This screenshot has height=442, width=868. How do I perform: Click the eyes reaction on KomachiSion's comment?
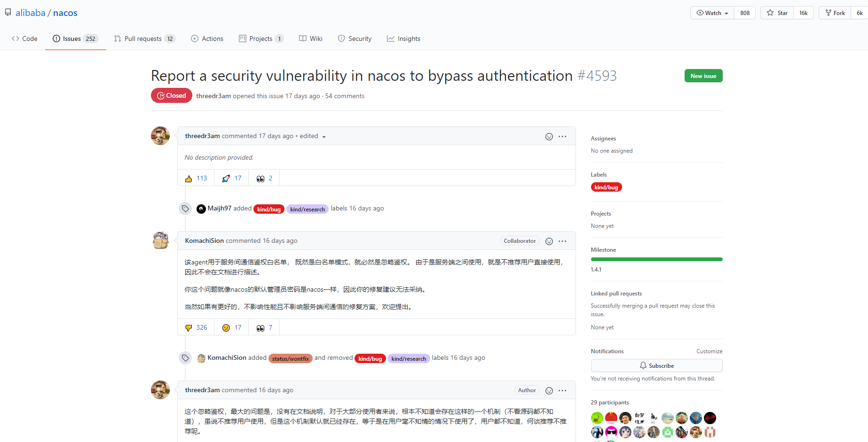[264, 327]
